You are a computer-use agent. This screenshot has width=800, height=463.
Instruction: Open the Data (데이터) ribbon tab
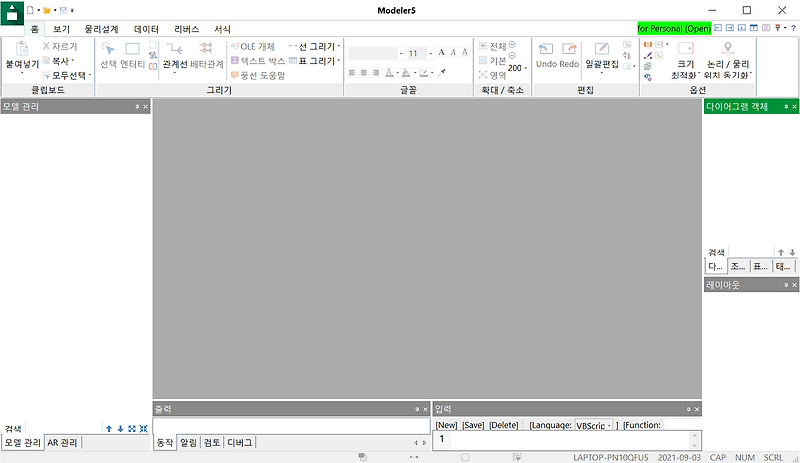[x=146, y=29]
